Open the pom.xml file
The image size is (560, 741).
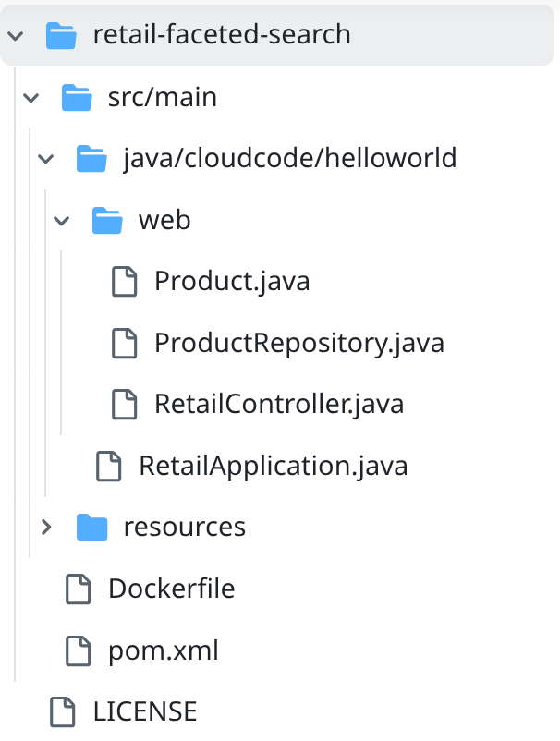tap(163, 650)
